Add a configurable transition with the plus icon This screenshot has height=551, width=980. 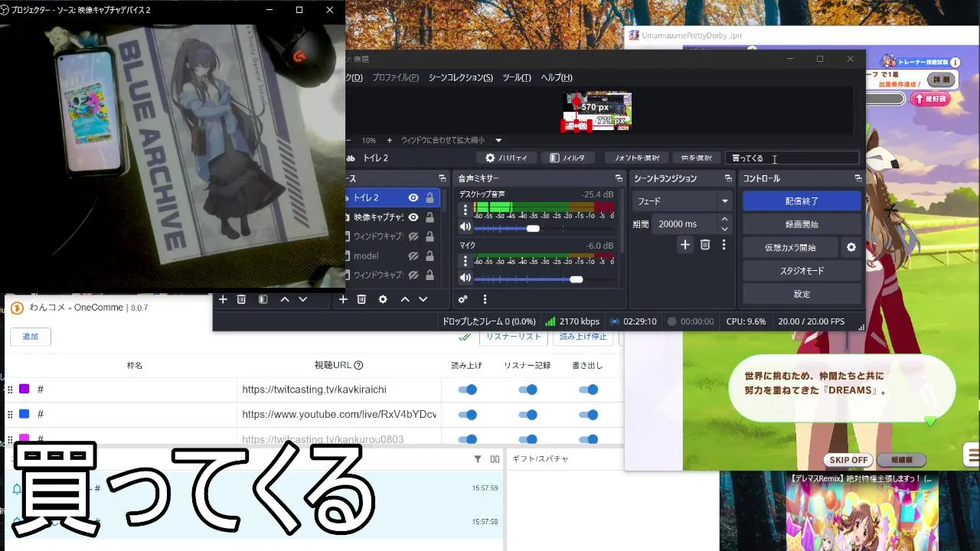[685, 245]
